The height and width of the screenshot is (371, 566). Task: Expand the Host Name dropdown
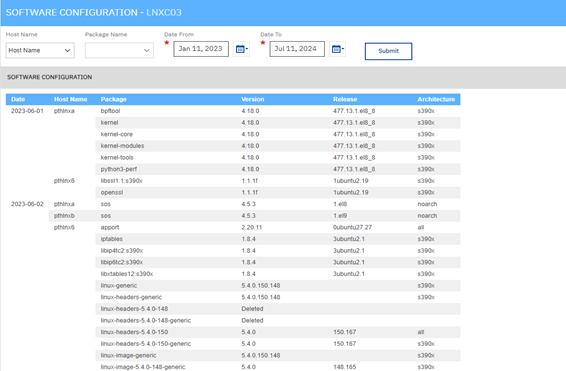click(40, 51)
